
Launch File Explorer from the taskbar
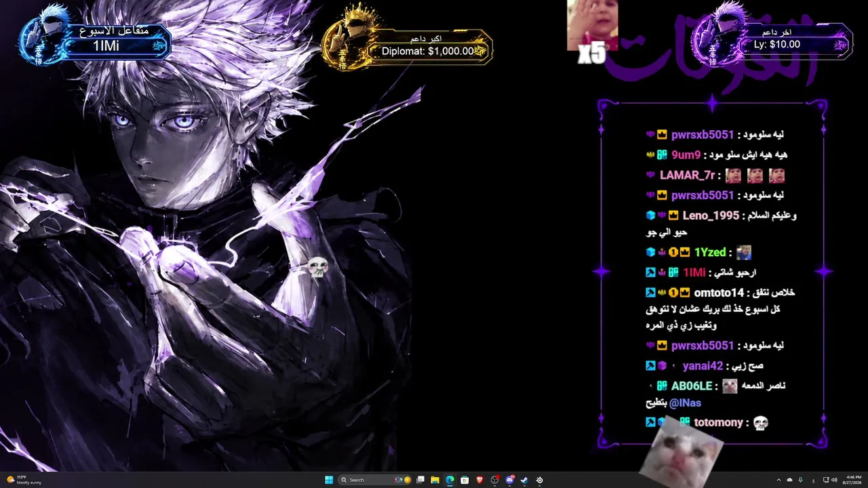point(435,480)
